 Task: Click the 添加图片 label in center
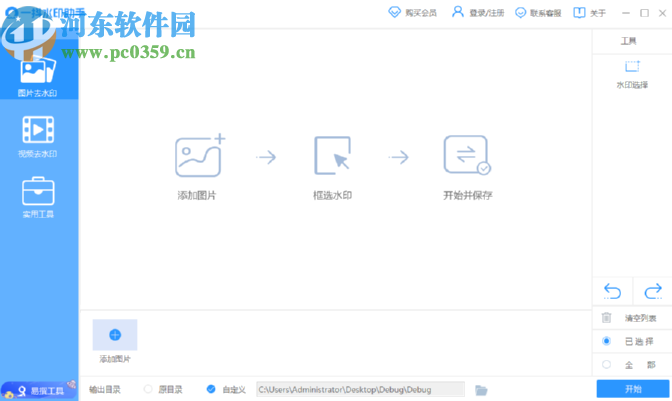197,195
